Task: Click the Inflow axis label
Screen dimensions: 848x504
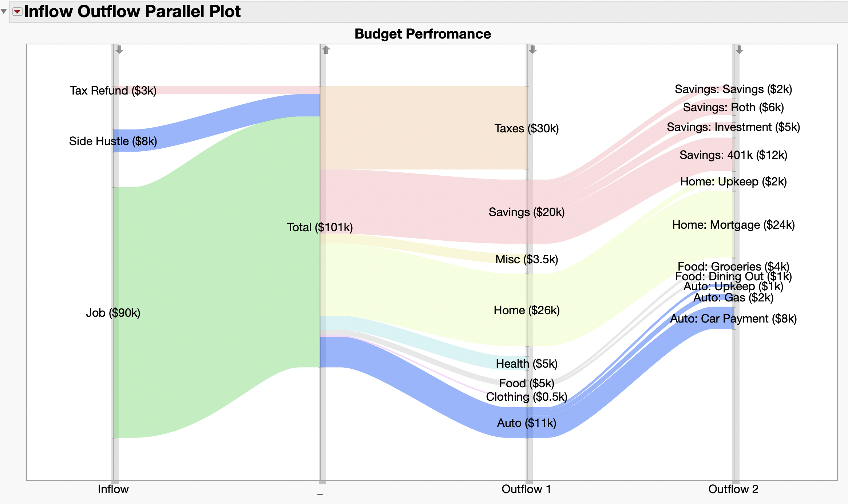Action: (x=113, y=489)
